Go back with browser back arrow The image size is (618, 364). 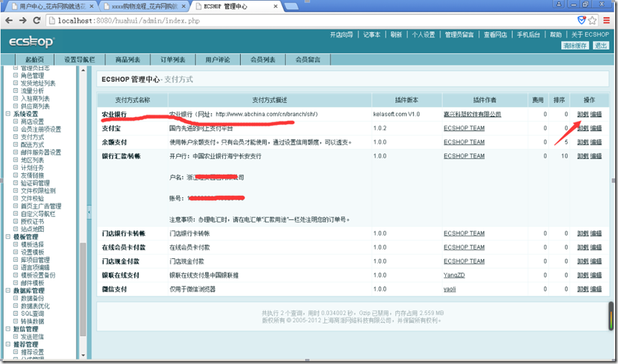coord(9,20)
